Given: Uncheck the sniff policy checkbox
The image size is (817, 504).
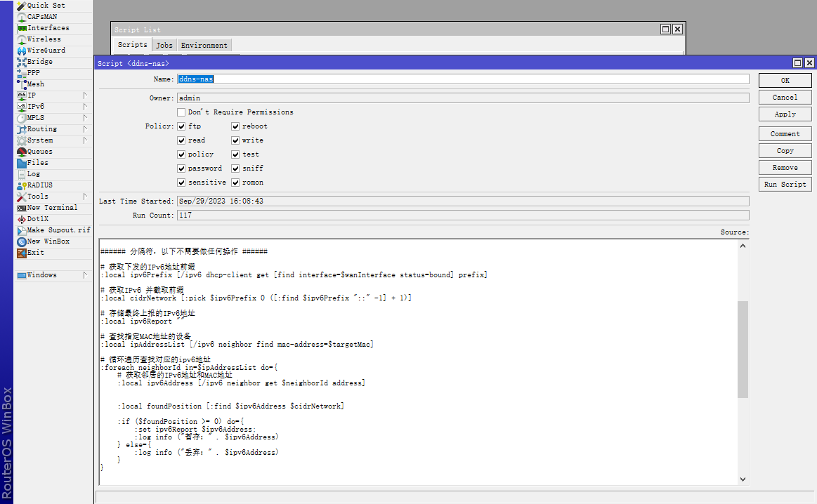Looking at the screenshot, I should (235, 168).
